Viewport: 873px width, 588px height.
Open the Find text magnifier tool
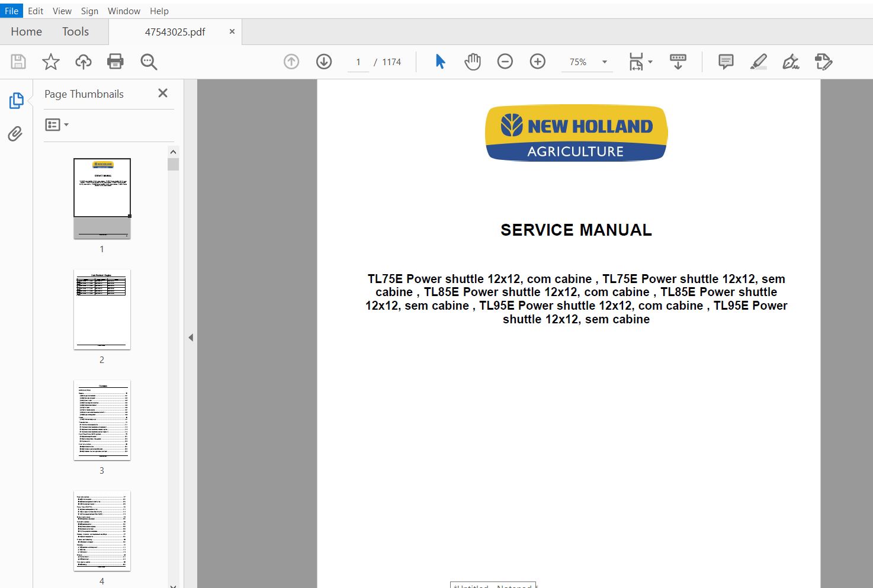[x=149, y=62]
